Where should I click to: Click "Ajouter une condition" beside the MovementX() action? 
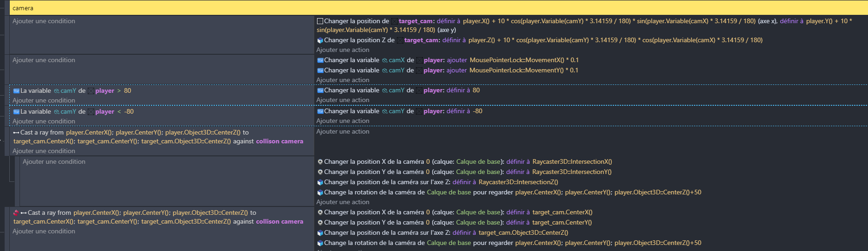(44, 60)
